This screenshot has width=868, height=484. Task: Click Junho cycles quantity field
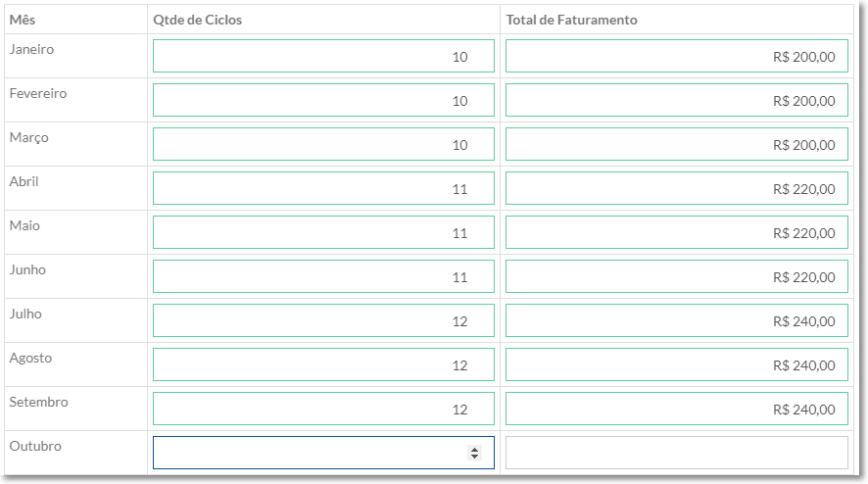323,276
